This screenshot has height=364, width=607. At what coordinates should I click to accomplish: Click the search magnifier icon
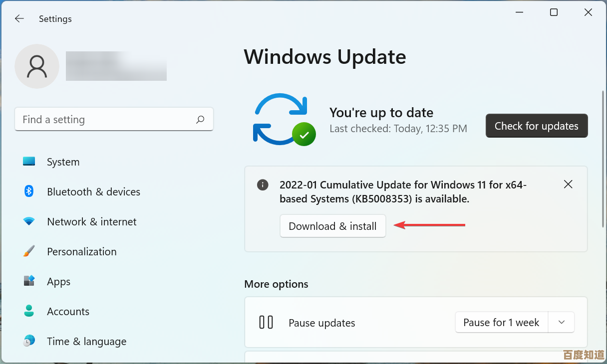200,120
